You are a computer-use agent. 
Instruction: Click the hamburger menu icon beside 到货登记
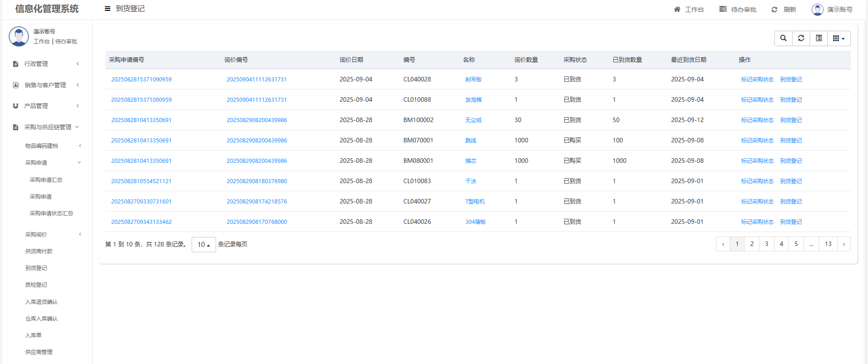coord(108,9)
